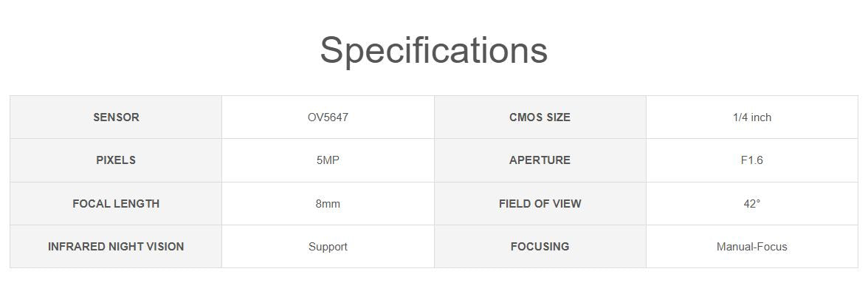Viewport: 868px width, 297px height.
Task: Select the OV5647 sensor value
Action: [328, 117]
